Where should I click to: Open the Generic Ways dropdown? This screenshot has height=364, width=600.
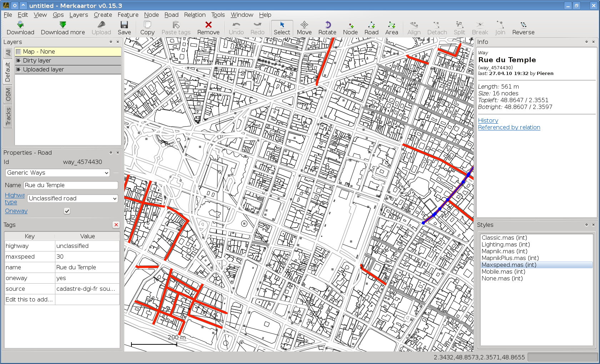tap(57, 173)
